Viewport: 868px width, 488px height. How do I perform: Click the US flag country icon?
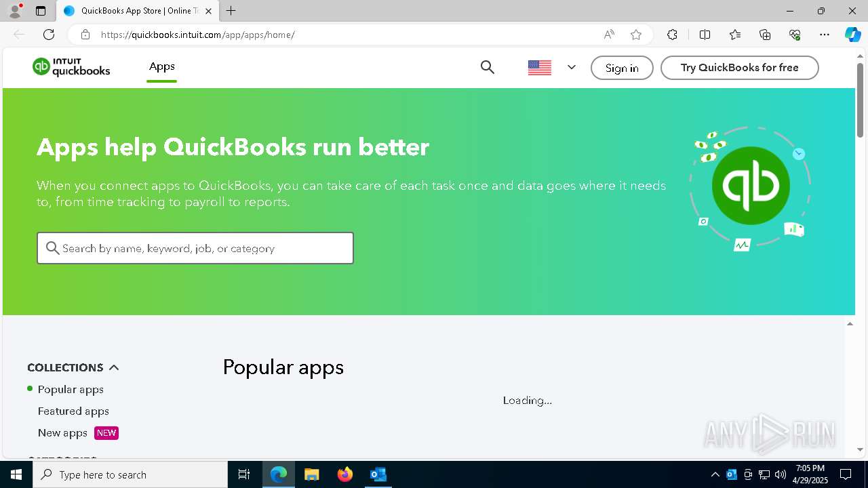coord(540,68)
